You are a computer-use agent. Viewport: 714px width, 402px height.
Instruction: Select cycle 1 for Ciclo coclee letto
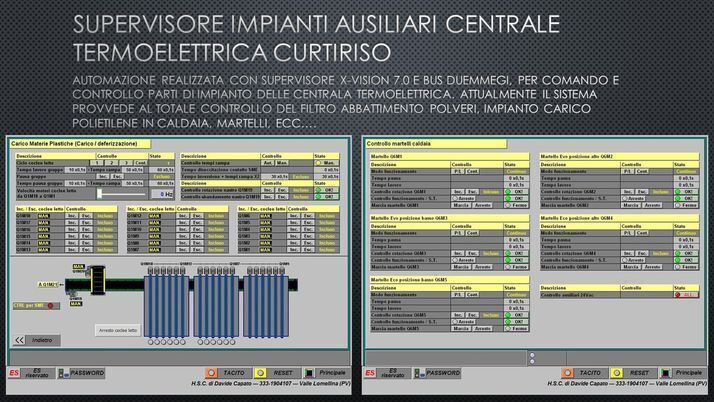[x=97, y=163]
